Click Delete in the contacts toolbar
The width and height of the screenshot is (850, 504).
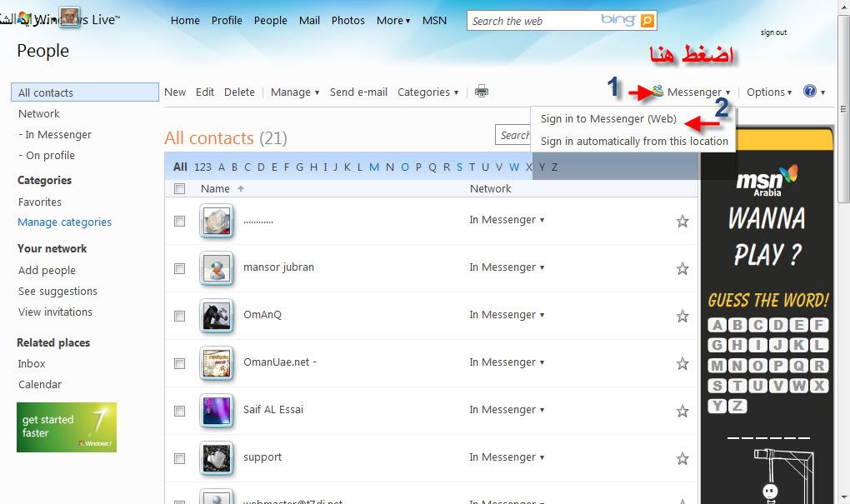pyautogui.click(x=239, y=92)
